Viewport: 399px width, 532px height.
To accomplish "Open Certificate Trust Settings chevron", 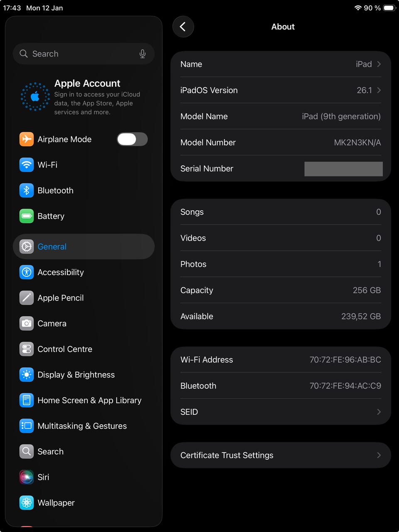I will tap(379, 455).
